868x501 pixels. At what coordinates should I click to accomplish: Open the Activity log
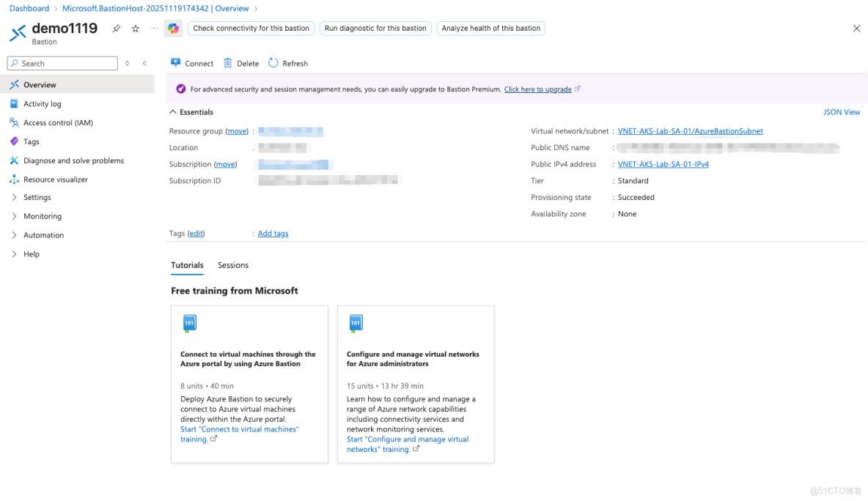pos(44,103)
